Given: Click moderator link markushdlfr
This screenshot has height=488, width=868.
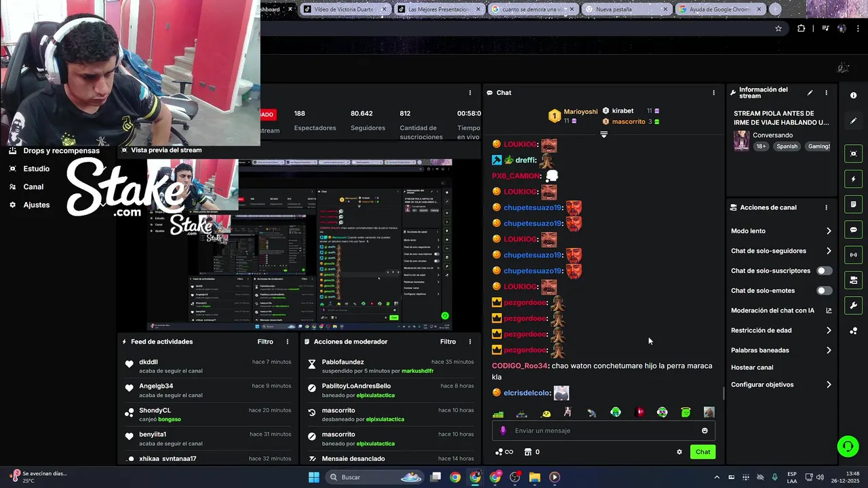Looking at the screenshot, I should (417, 371).
